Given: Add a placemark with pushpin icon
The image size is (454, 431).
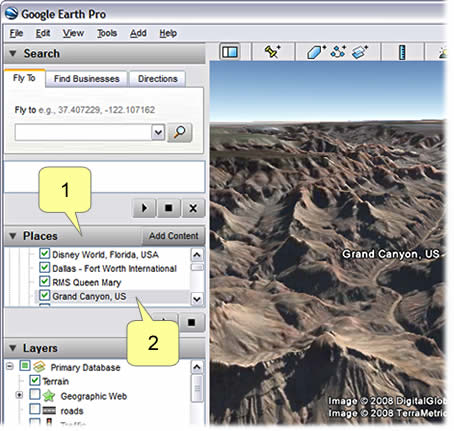Looking at the screenshot, I should (x=272, y=52).
